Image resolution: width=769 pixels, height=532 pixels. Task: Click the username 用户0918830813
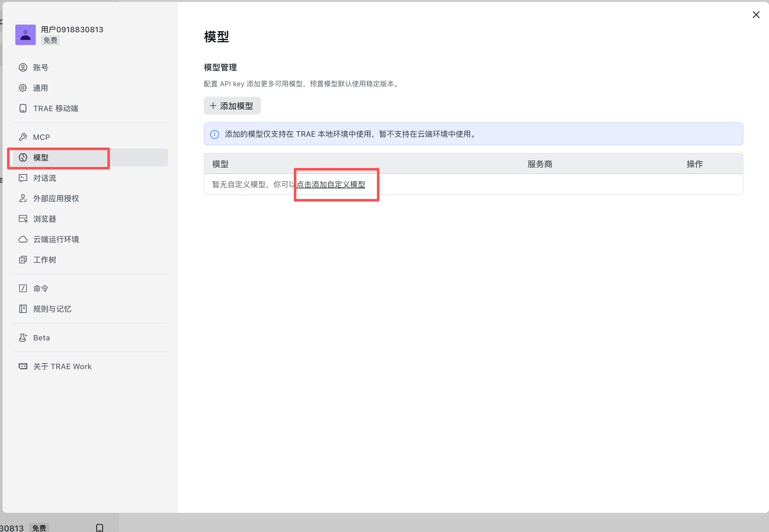(x=72, y=30)
